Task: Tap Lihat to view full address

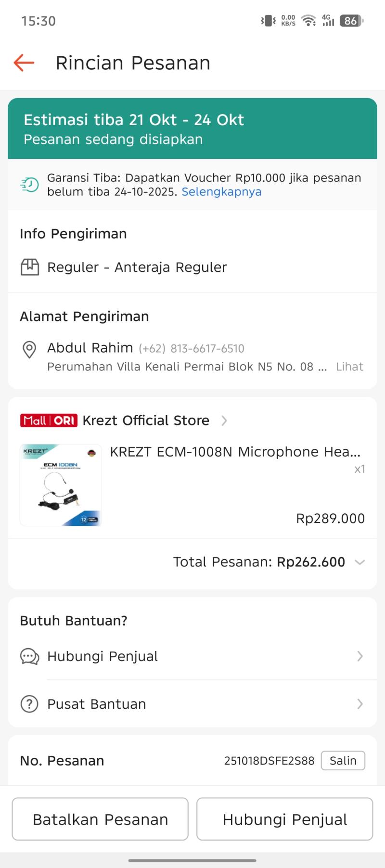Action: point(349,367)
